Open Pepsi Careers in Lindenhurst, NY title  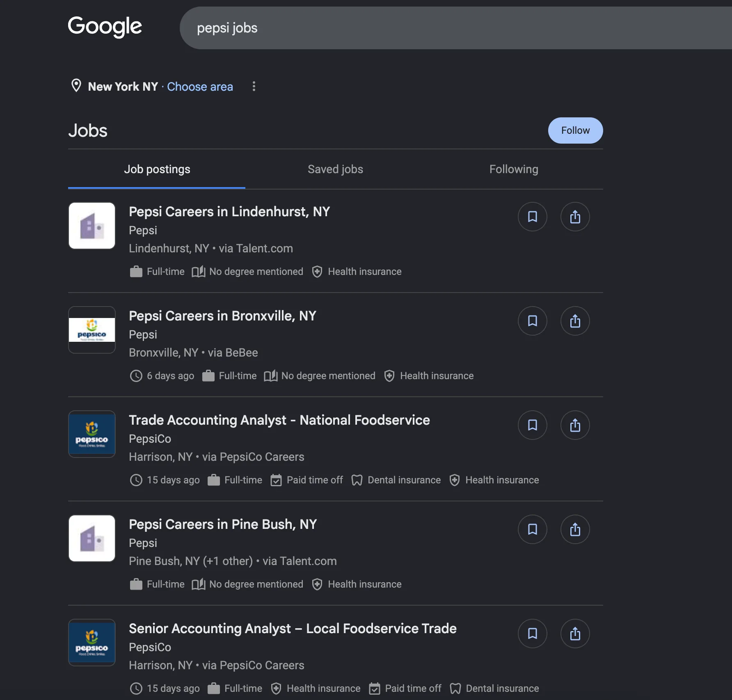tap(229, 212)
